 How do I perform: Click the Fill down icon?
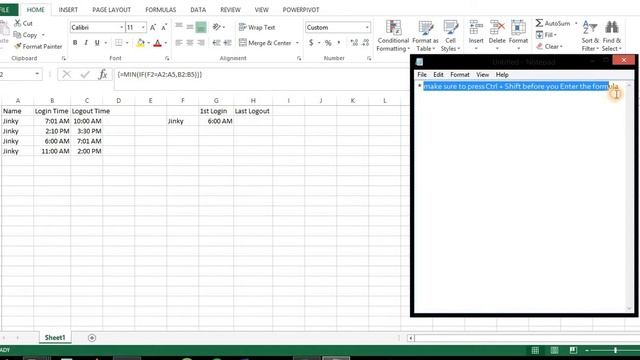(x=540, y=35)
